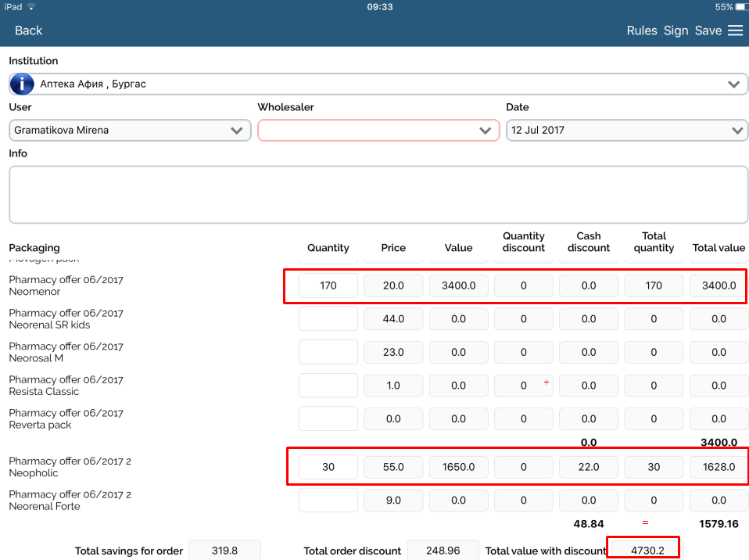Viewport: 749px width, 560px height.
Task: Tap the blue info icon beside institution
Action: click(x=22, y=84)
